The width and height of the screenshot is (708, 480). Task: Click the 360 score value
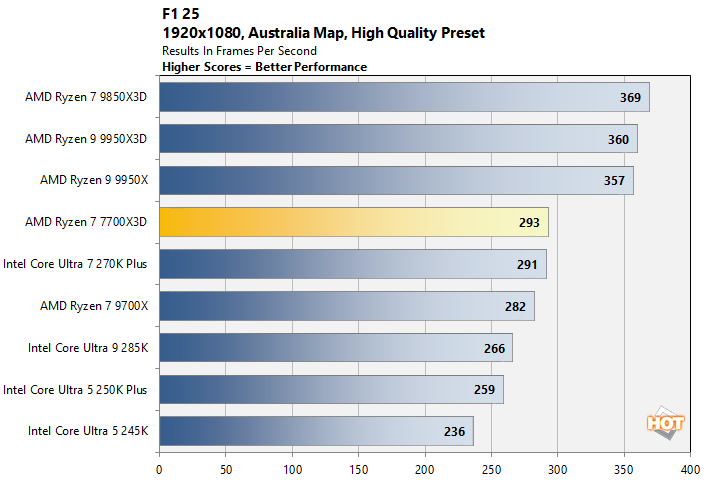pyautogui.click(x=618, y=140)
